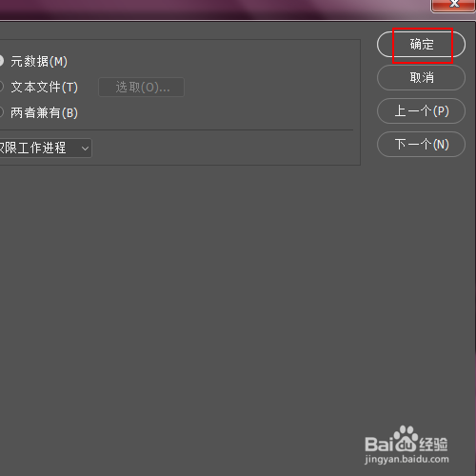Click the empty gray dialog area below dropdown
Screen dimensions: 476x476
coord(190,286)
